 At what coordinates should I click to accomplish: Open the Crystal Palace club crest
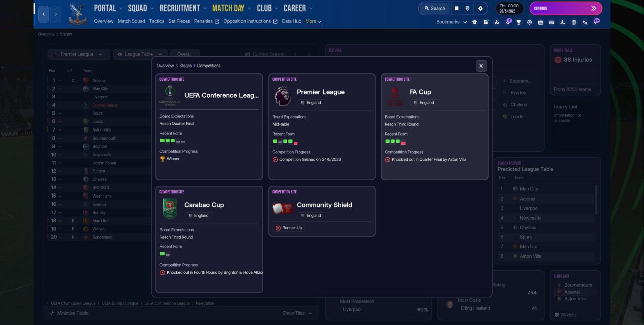pyautogui.click(x=78, y=14)
